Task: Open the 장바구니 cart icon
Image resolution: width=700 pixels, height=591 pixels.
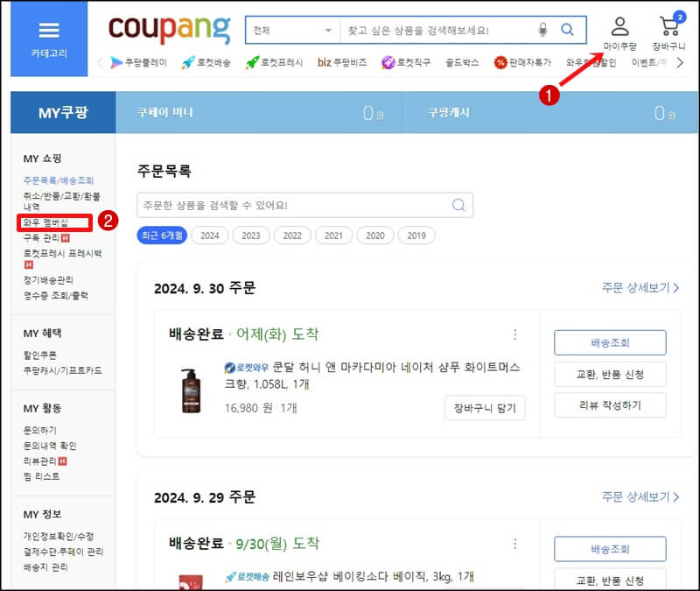Action: tap(668, 32)
